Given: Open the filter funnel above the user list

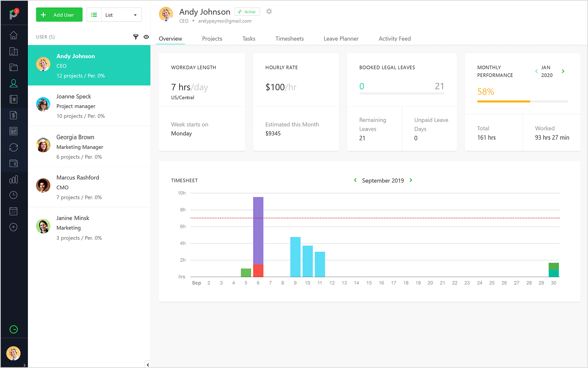Looking at the screenshot, I should [136, 36].
